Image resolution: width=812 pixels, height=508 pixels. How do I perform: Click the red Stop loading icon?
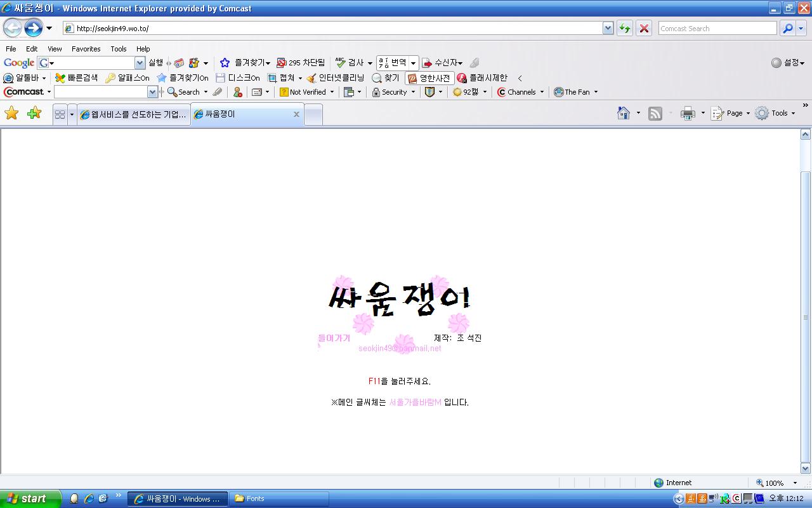point(644,28)
